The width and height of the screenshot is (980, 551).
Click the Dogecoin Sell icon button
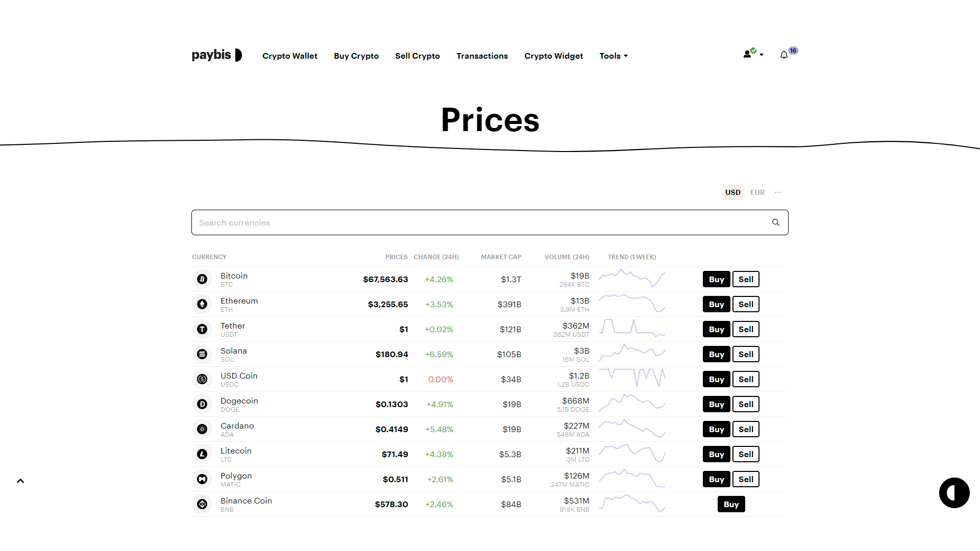tap(746, 404)
